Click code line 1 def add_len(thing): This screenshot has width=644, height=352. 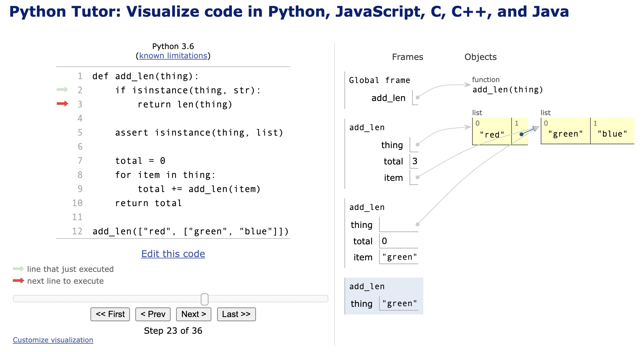[146, 76]
